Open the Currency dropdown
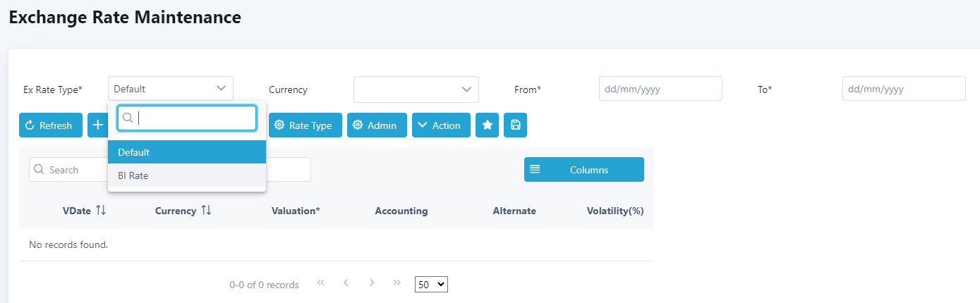The image size is (980, 303). pos(416,89)
